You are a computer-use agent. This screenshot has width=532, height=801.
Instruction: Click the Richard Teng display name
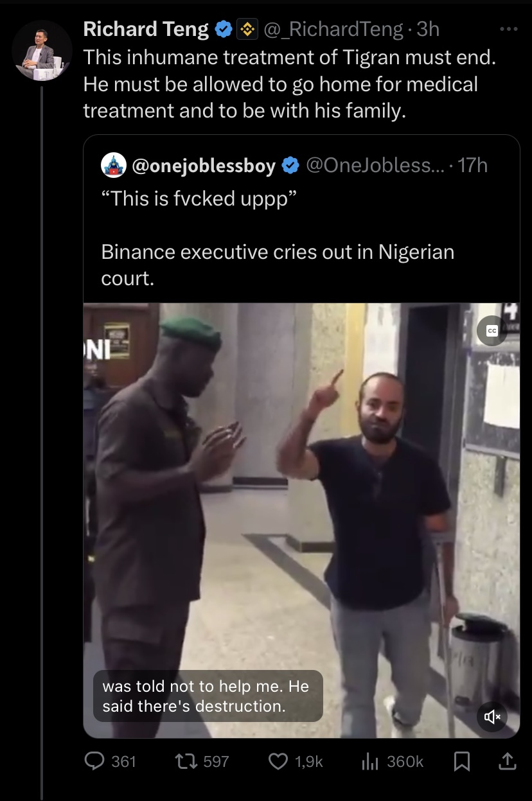[x=146, y=30]
